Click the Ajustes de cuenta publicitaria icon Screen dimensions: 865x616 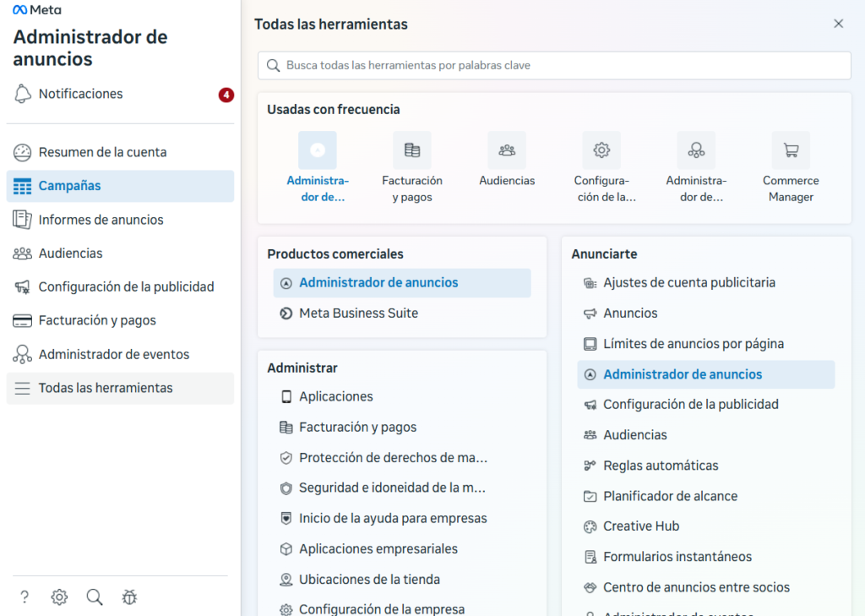pos(590,283)
